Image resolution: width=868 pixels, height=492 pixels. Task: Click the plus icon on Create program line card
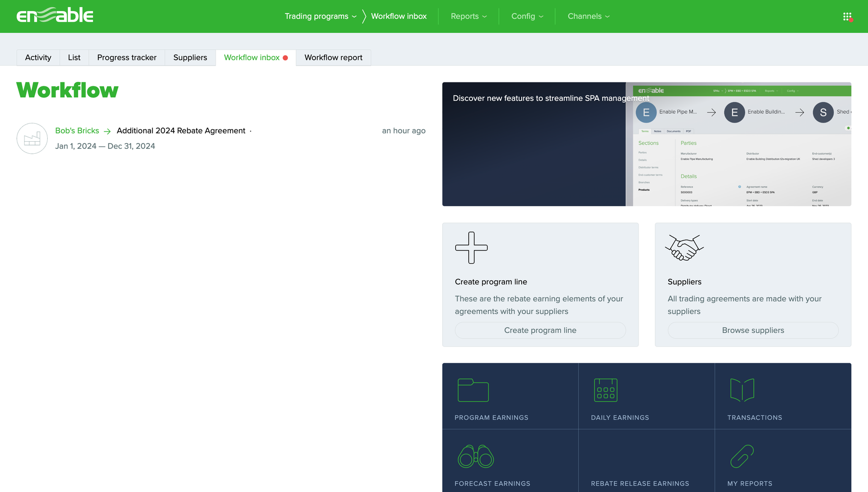pos(471,248)
